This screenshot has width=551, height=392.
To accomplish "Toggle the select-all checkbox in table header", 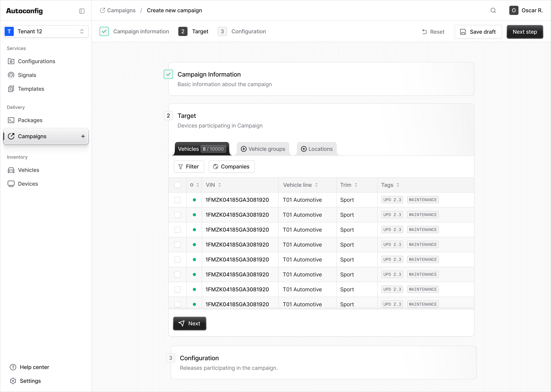I will (x=178, y=185).
